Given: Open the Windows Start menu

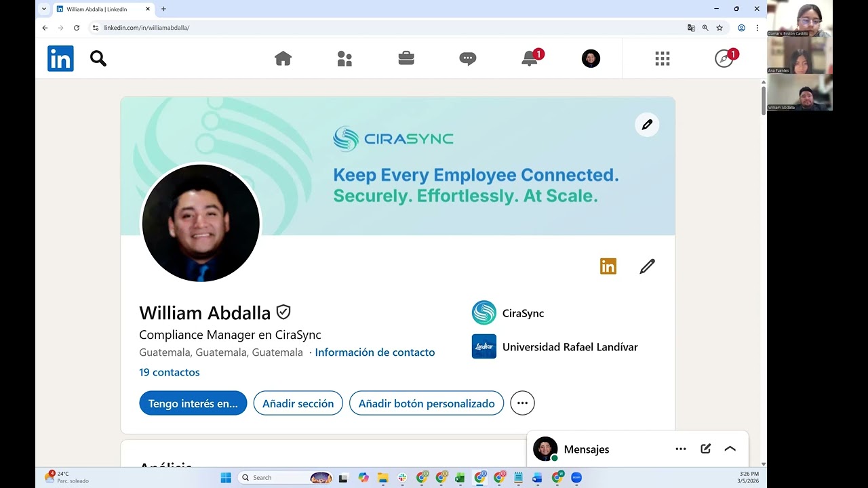Looking at the screenshot, I should coord(226,477).
